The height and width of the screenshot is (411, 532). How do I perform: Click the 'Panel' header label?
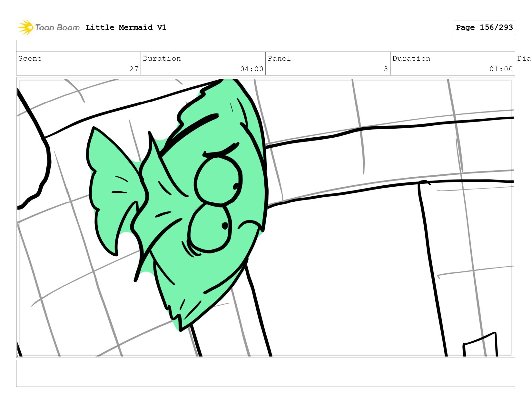click(x=279, y=58)
